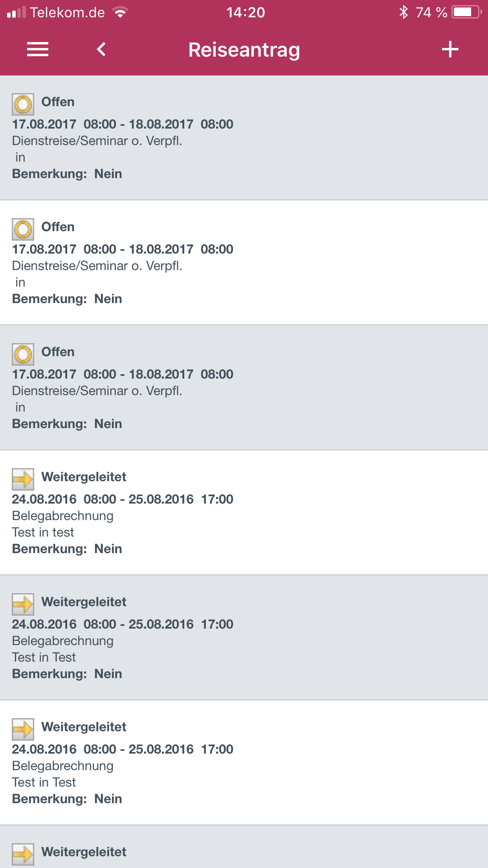Select the second Weitergeleitet Belegabrechnung entry
This screenshot has height=868, width=488.
[244, 638]
